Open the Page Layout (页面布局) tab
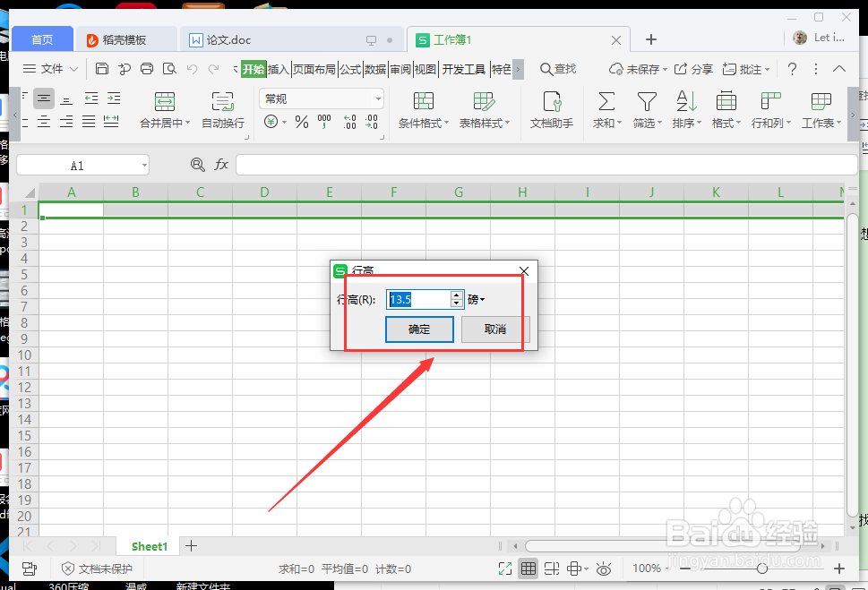Screen dimensions: 868x590 point(314,69)
